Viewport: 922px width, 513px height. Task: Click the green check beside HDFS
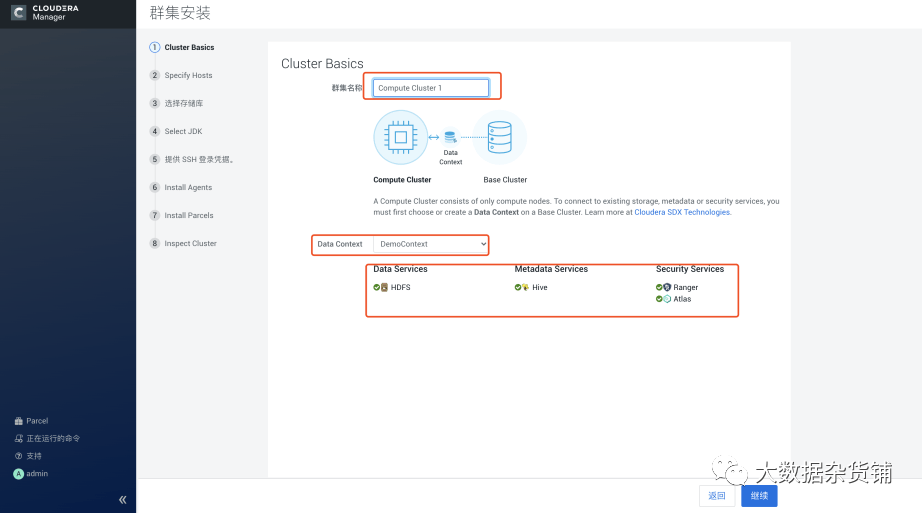tap(376, 287)
